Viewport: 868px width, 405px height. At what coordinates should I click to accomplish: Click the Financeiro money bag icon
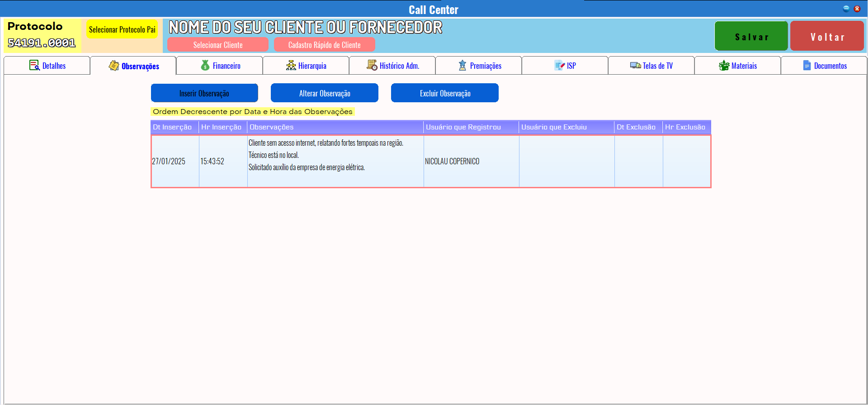coord(205,66)
